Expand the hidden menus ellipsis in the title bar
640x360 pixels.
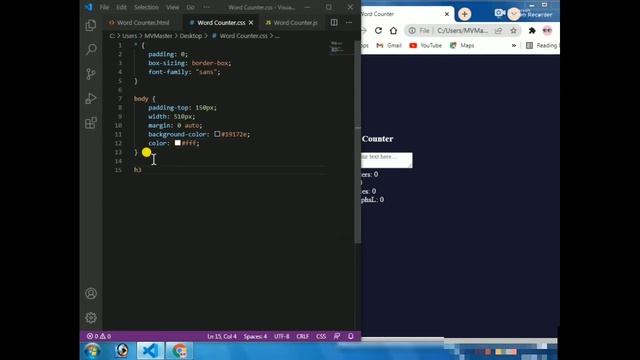click(x=207, y=7)
